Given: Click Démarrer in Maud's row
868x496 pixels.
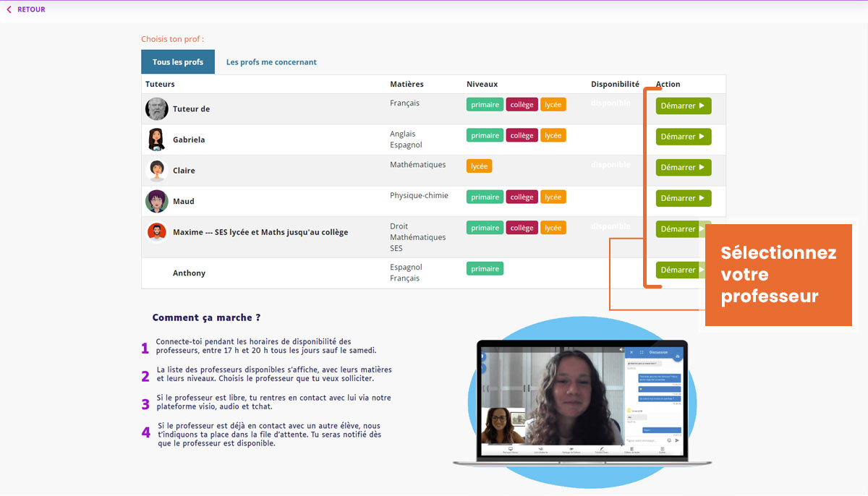Looking at the screenshot, I should pos(683,198).
